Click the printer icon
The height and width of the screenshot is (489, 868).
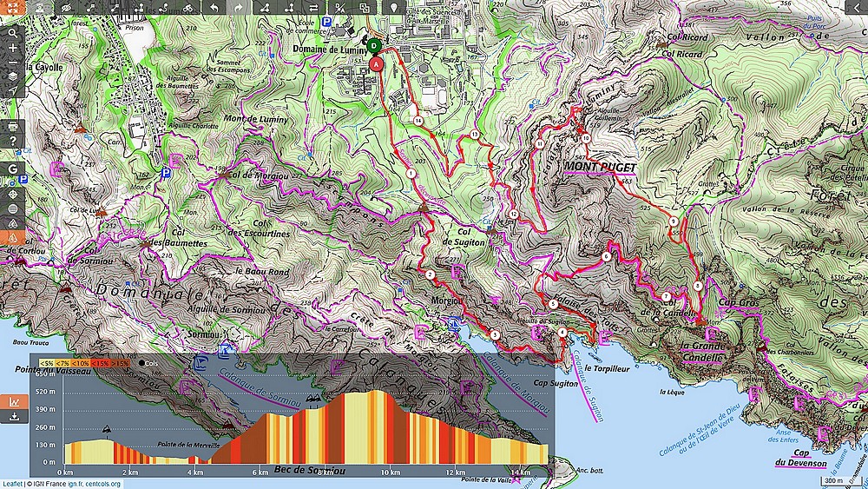pyautogui.click(x=12, y=126)
